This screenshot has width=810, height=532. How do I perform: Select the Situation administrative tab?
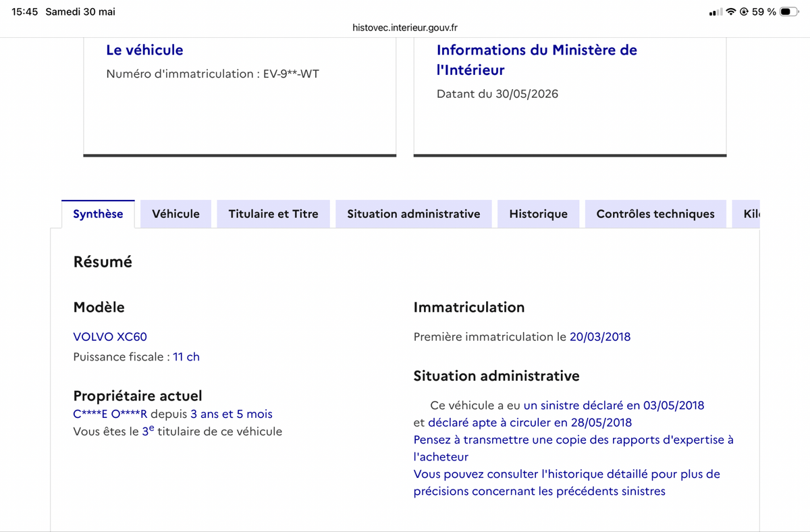click(414, 214)
